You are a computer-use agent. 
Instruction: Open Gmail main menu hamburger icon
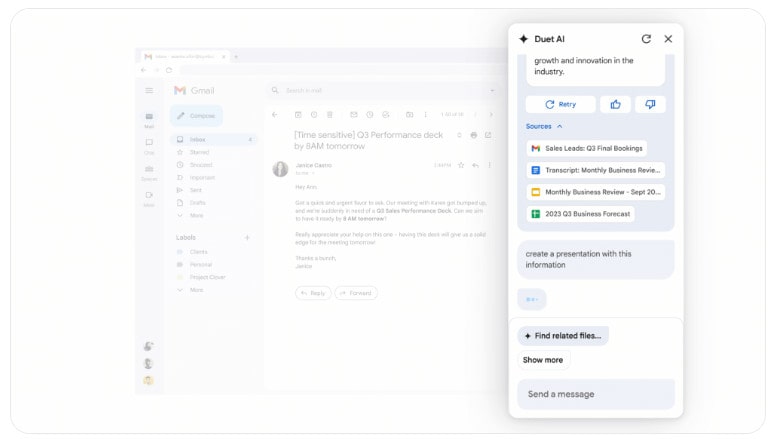149,91
